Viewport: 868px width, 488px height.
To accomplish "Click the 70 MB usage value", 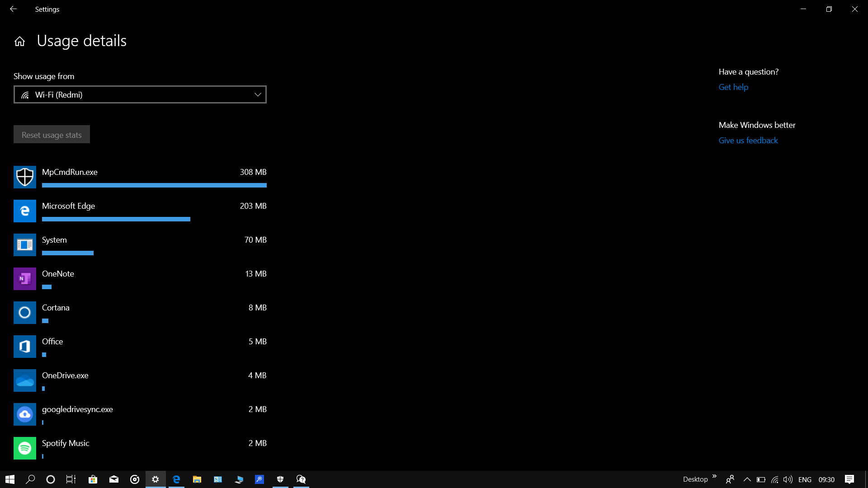I will [x=255, y=240].
